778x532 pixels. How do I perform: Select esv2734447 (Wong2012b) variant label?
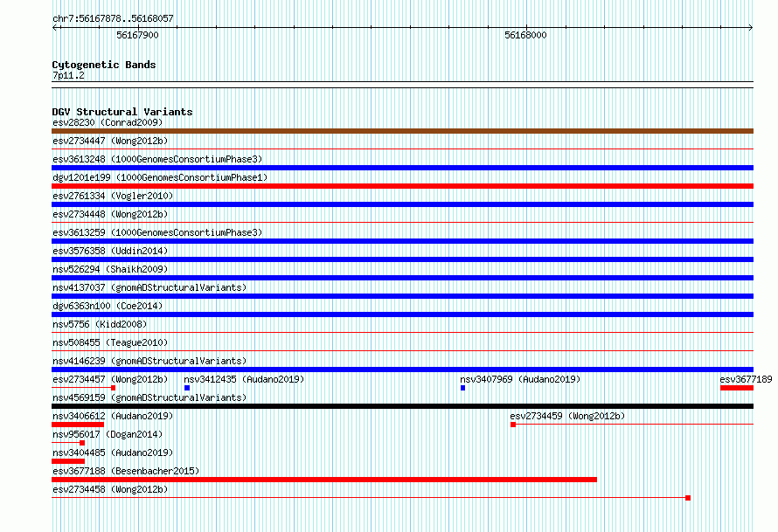110,141
